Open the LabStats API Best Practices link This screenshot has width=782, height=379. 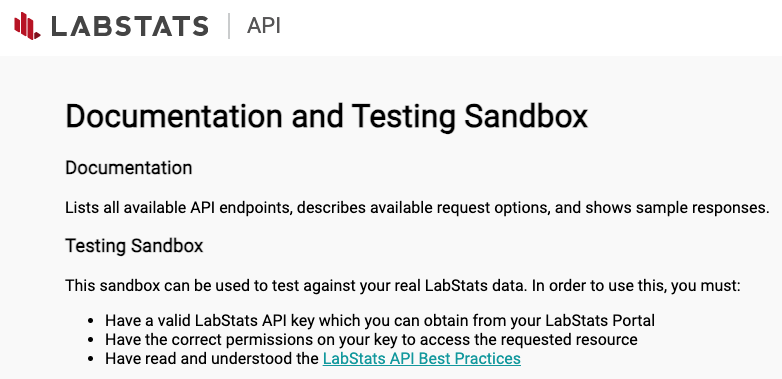pos(421,359)
